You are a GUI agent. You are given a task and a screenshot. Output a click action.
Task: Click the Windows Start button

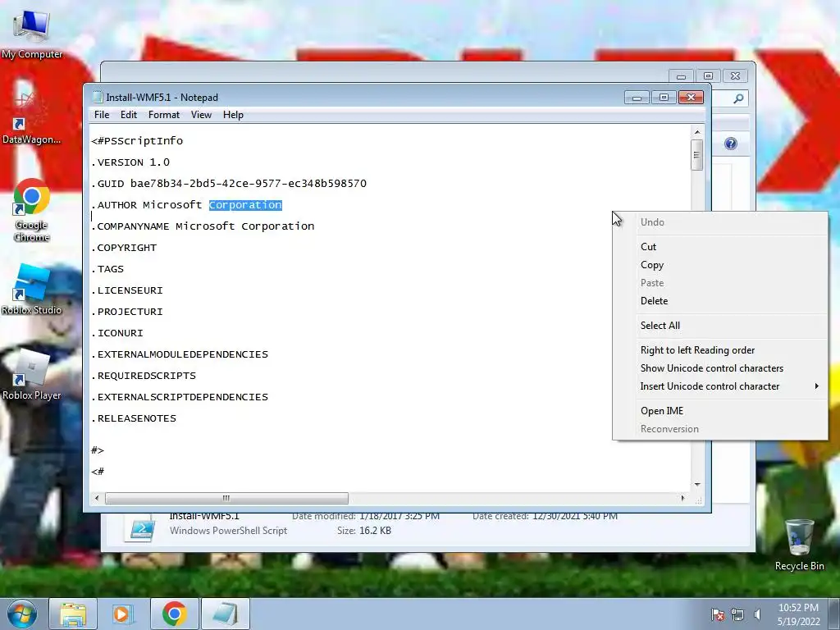(x=22, y=614)
